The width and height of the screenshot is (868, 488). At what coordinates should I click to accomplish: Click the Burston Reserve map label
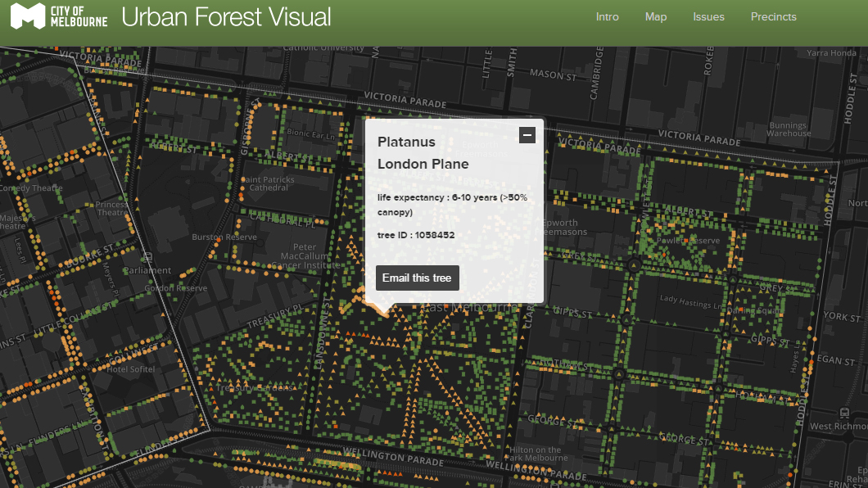click(x=224, y=237)
